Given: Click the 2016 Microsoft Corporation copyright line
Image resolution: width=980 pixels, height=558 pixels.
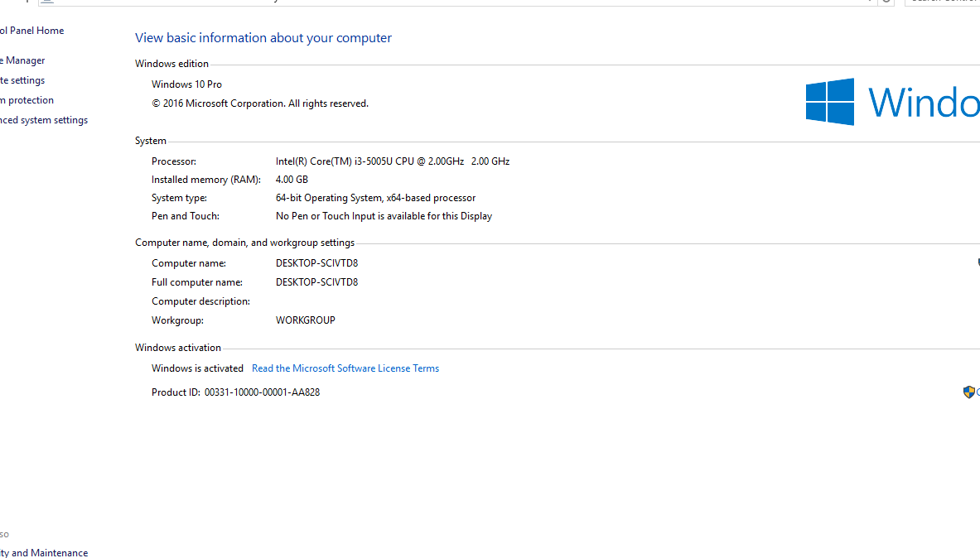Looking at the screenshot, I should (260, 103).
